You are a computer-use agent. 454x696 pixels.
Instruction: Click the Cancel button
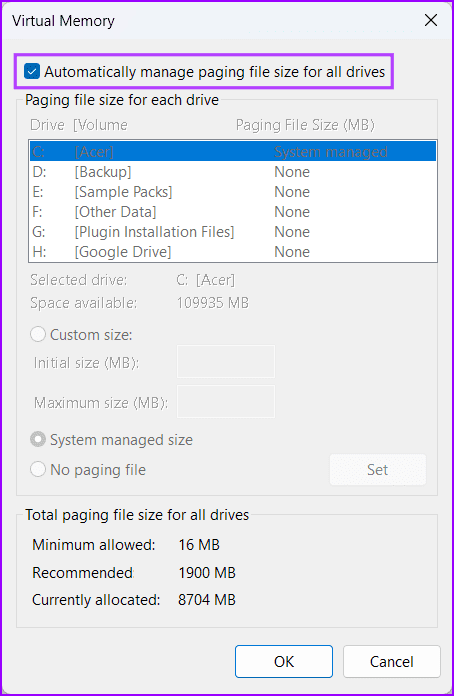(x=392, y=662)
